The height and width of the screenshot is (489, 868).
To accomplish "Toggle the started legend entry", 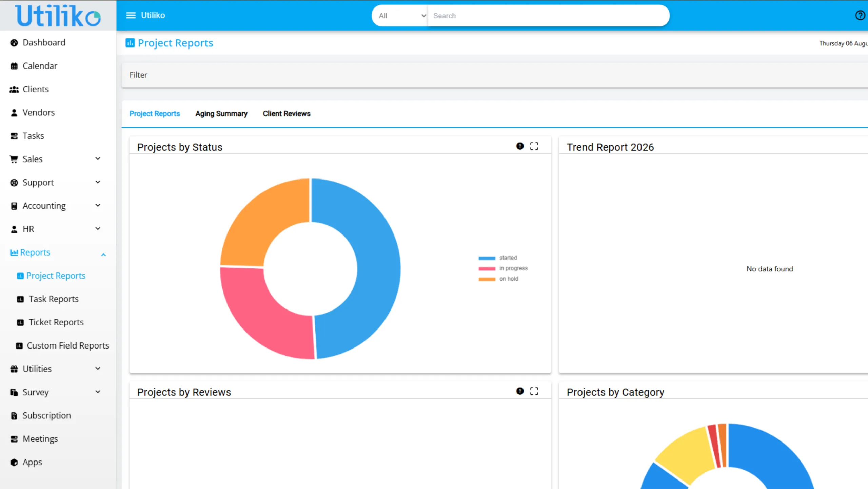I will [x=498, y=258].
